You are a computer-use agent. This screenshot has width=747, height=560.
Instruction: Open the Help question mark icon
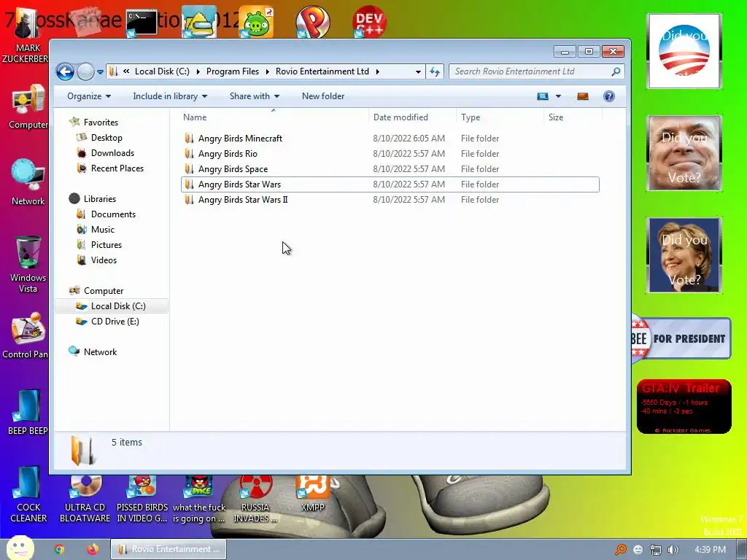609,96
